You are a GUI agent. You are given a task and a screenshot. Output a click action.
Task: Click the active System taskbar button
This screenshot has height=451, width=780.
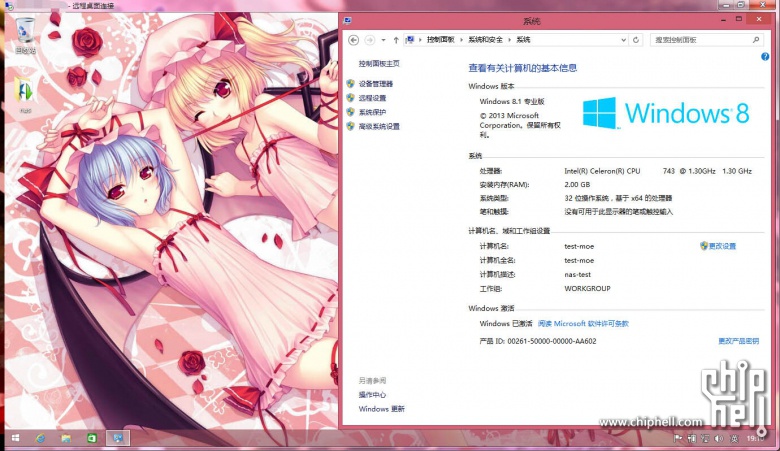point(118,438)
